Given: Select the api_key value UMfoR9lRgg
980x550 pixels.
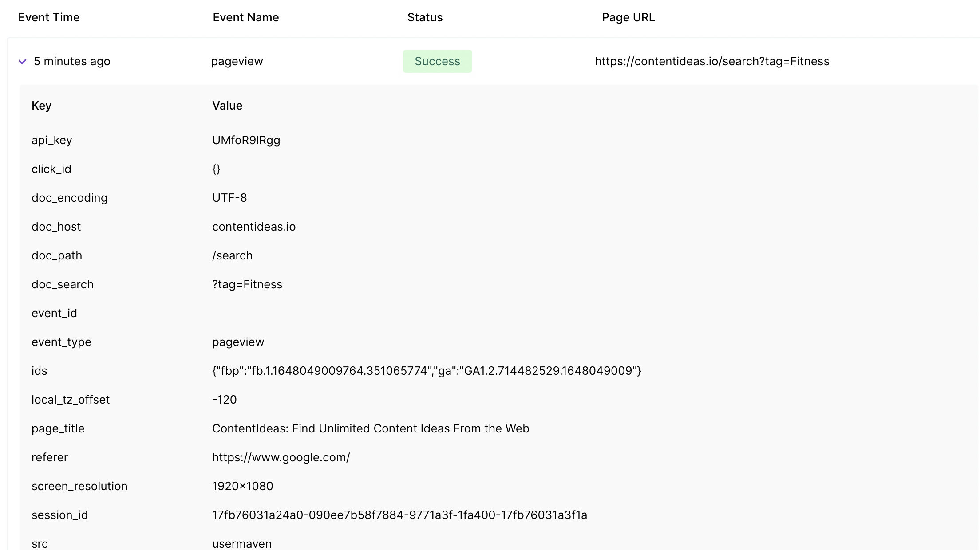Looking at the screenshot, I should pyautogui.click(x=246, y=140).
